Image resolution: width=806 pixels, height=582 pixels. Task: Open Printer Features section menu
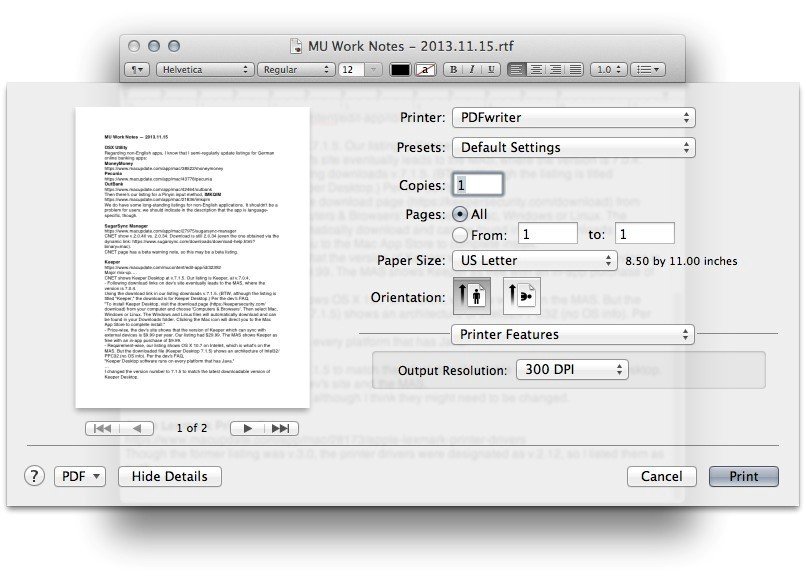click(573, 335)
